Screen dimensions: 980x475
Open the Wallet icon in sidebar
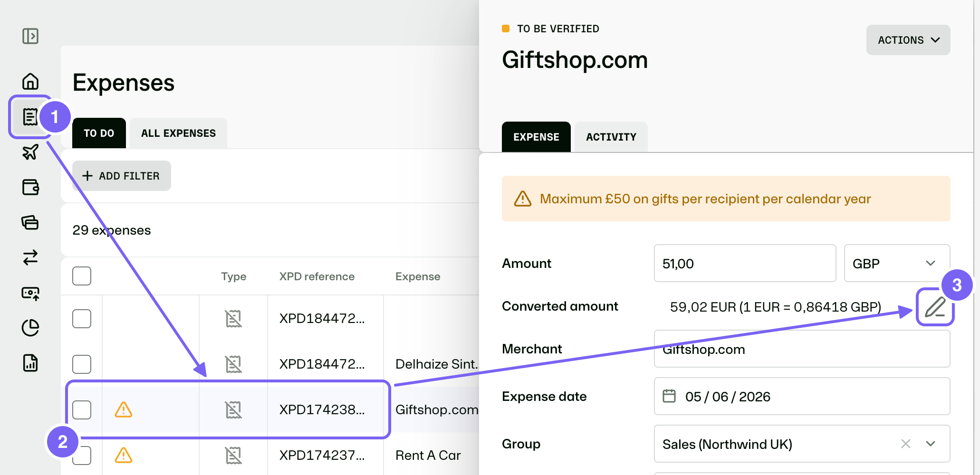click(x=30, y=187)
